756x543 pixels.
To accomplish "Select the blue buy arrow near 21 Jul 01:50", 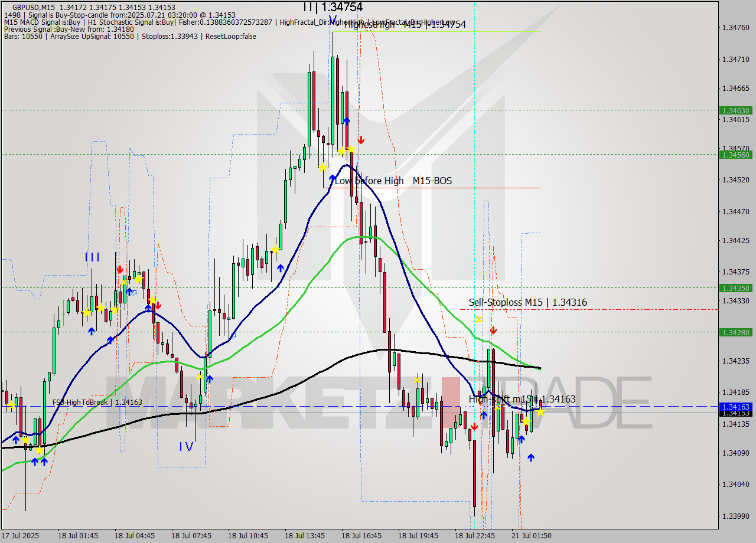I will click(x=531, y=457).
